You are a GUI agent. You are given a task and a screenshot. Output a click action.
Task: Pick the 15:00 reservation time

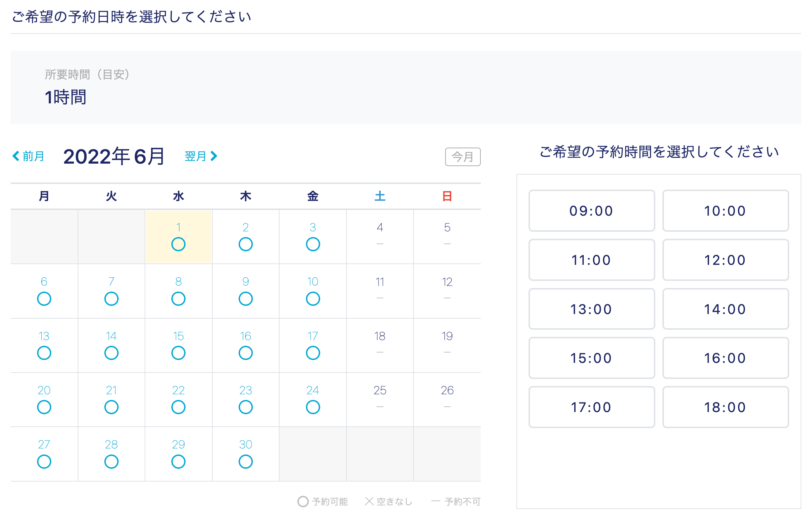pyautogui.click(x=592, y=358)
